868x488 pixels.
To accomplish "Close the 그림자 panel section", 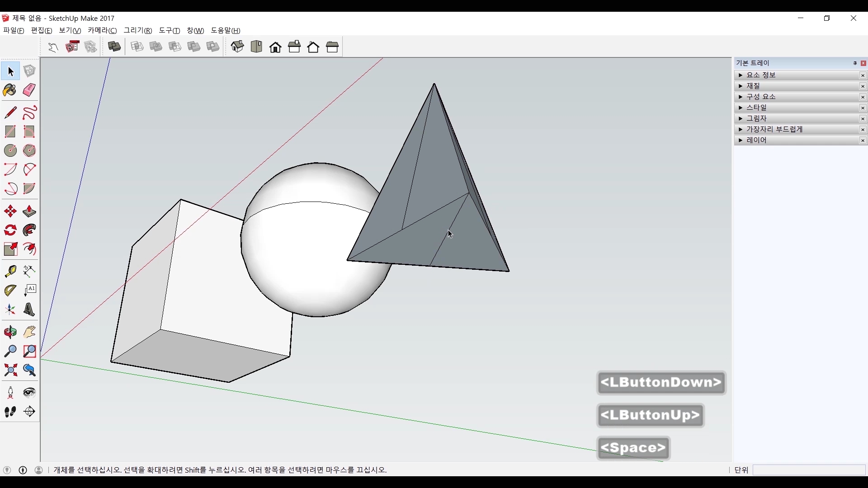I will coord(863,119).
